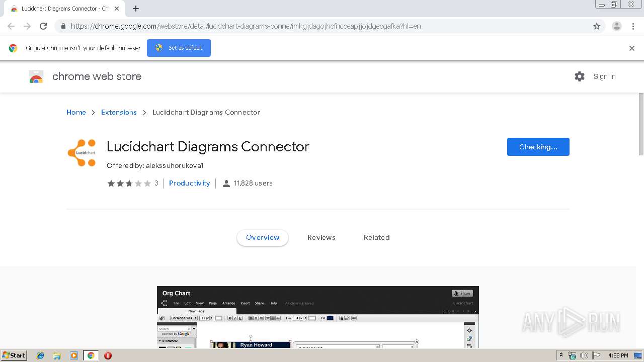
Task: Launch Internet Explorer from taskbar
Action: pos(40,355)
